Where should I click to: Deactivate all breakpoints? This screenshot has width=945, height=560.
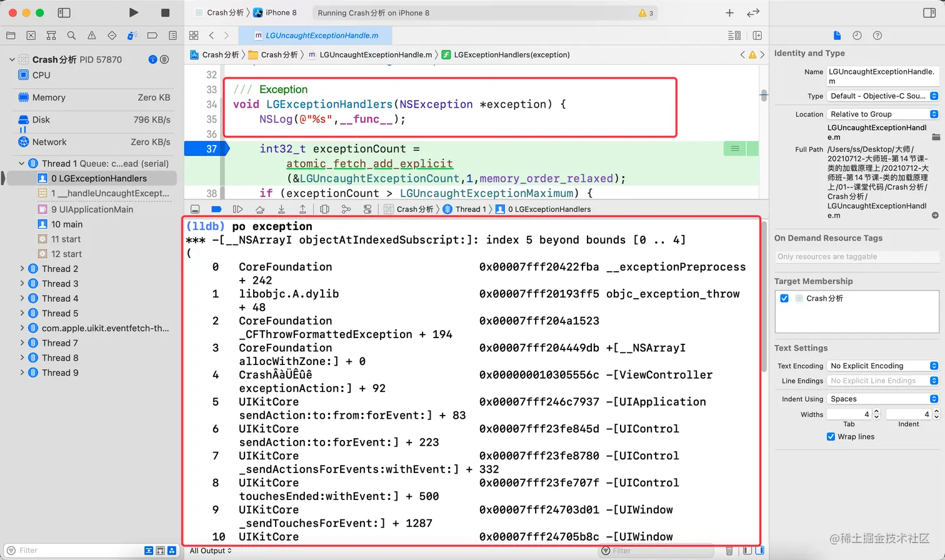tap(216, 209)
